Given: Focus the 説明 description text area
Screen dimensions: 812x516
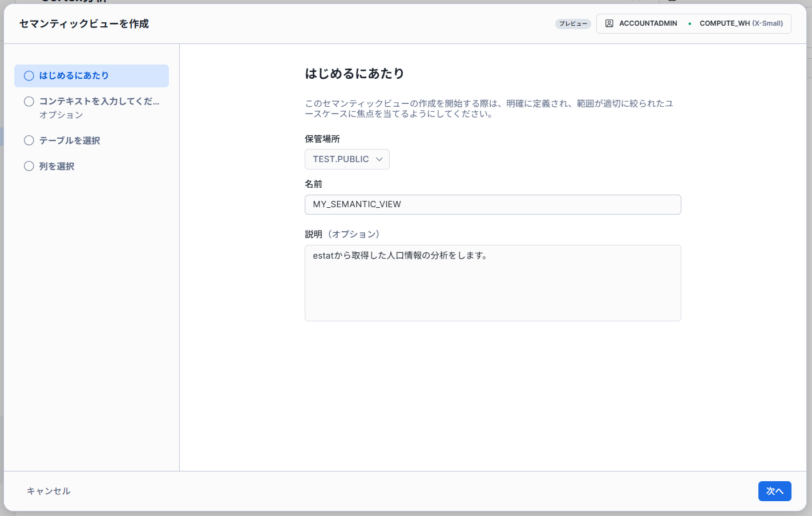Looking at the screenshot, I should (x=493, y=283).
